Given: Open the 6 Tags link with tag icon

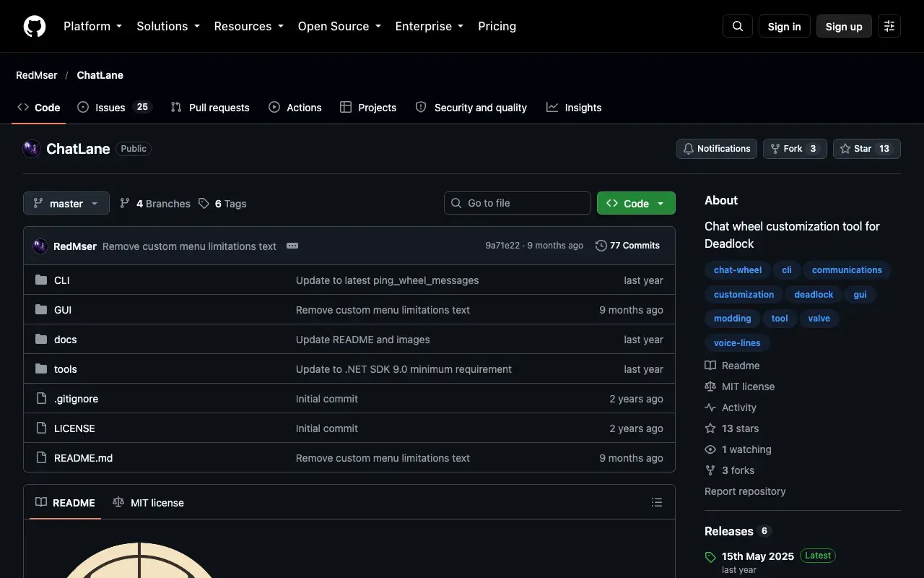Looking at the screenshot, I should pos(222,204).
